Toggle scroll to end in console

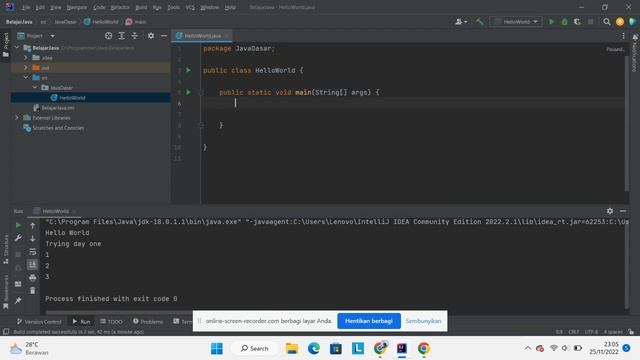point(33,265)
